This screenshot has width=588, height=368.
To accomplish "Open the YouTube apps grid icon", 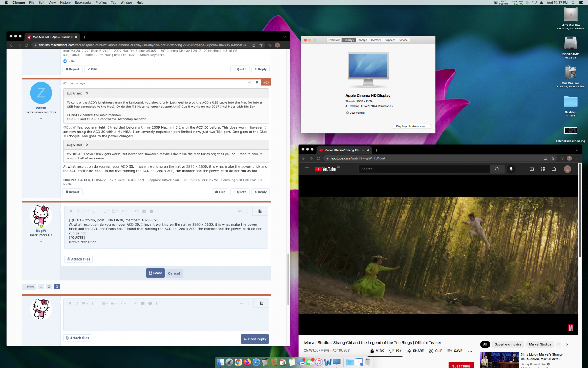I will (543, 169).
